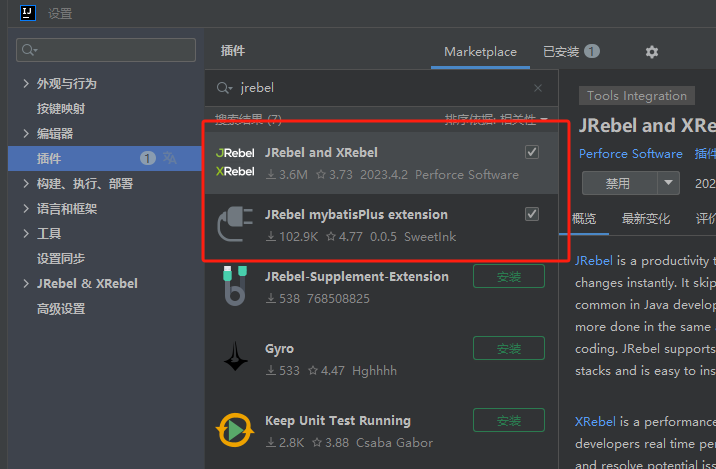This screenshot has height=469, width=716.
Task: Click the plugin settings gear icon
Action: [652, 52]
